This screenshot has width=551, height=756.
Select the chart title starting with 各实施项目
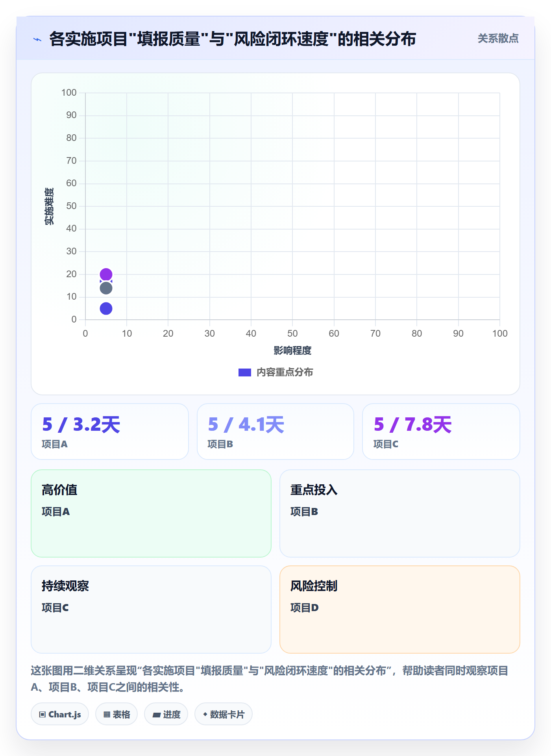pyautogui.click(x=233, y=39)
